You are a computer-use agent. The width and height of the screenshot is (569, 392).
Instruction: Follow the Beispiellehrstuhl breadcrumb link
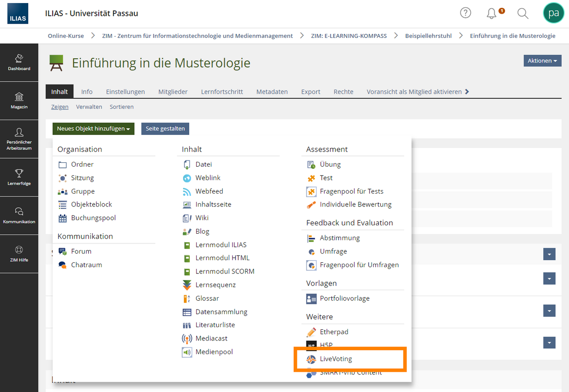point(428,36)
